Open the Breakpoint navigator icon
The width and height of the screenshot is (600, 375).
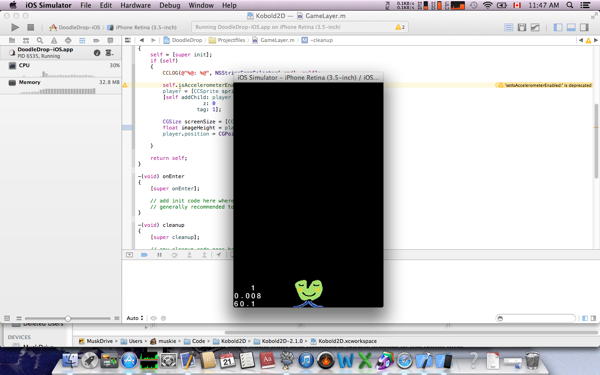point(96,40)
